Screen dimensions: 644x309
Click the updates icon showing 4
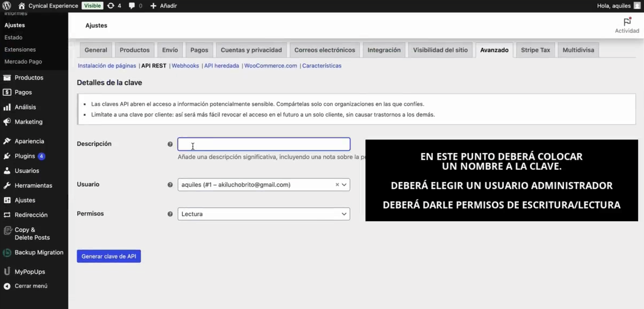[x=110, y=6]
